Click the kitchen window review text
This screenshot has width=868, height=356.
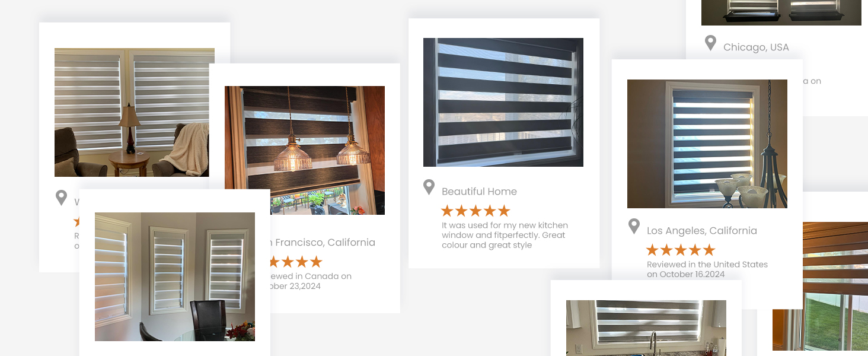click(505, 236)
